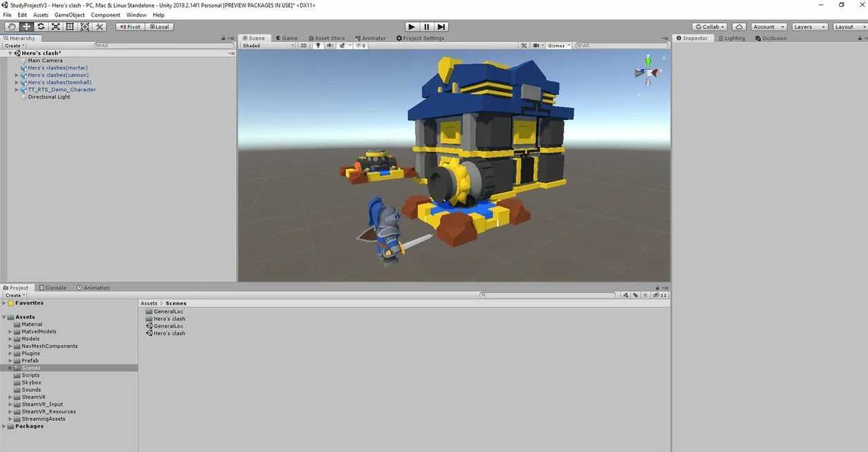Switch to the Animator tab
This screenshot has height=452, width=868.
371,39
